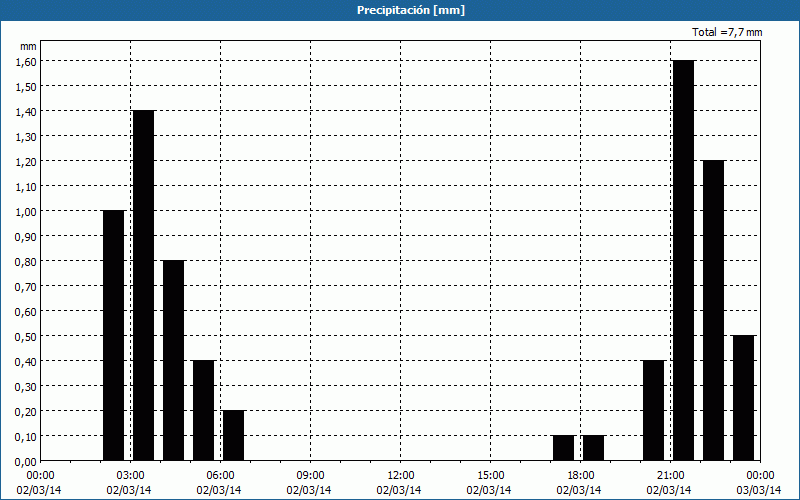Select the 1,50 y-axis label

click(x=26, y=87)
